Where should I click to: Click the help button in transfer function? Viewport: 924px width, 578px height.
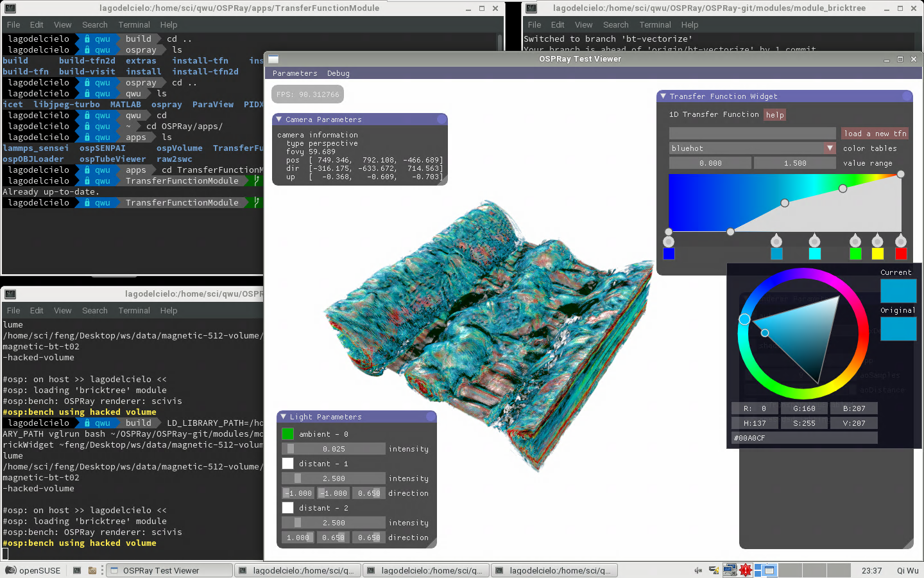pos(775,115)
